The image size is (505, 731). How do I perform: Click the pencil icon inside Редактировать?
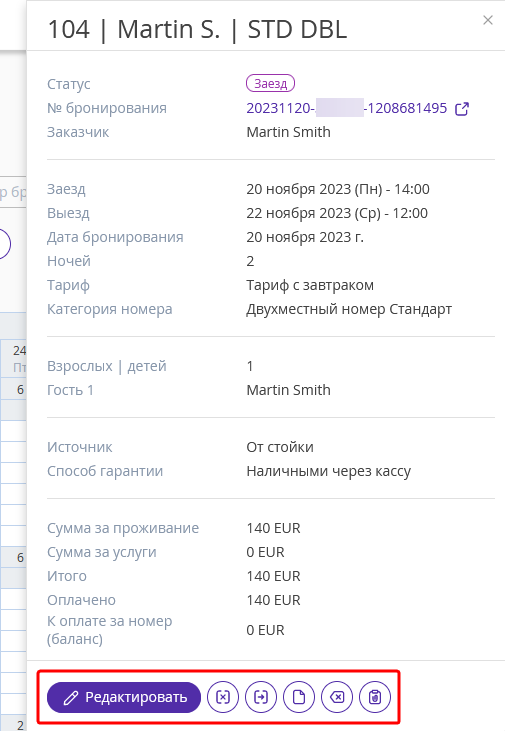click(71, 698)
